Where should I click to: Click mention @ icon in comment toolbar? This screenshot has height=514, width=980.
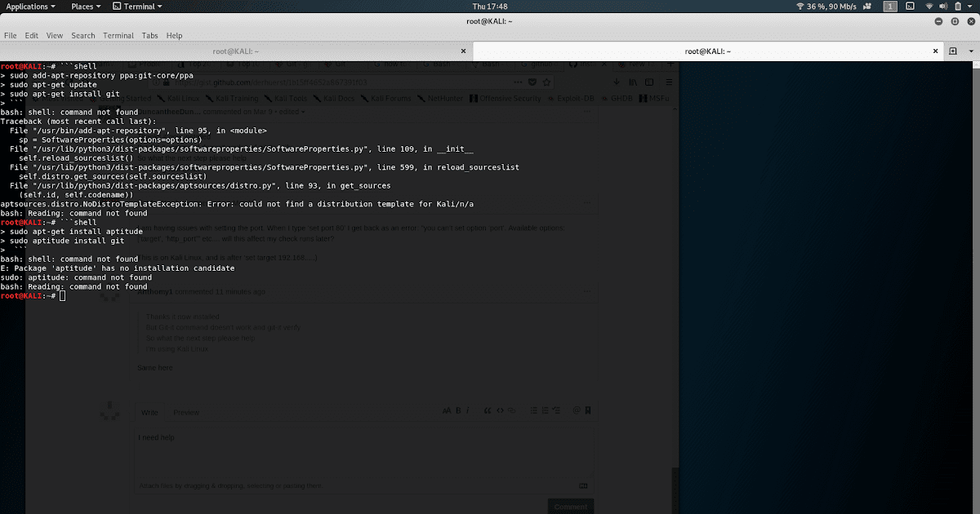tap(576, 410)
